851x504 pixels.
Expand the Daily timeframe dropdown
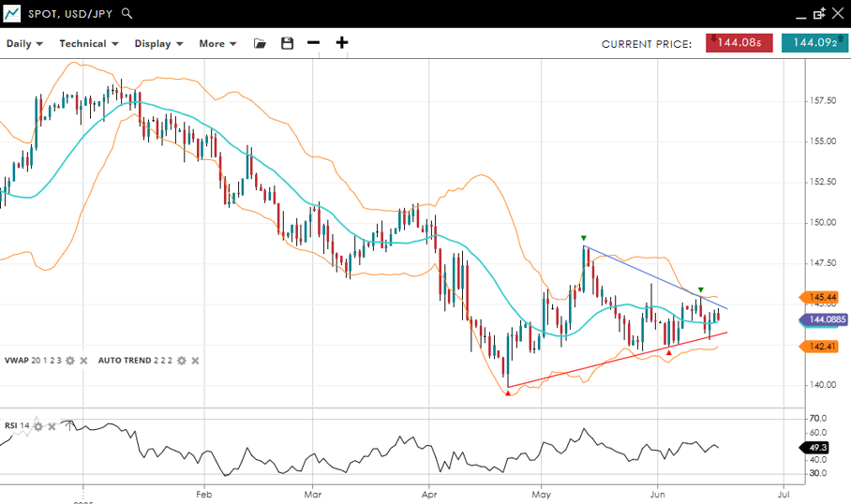pos(24,43)
